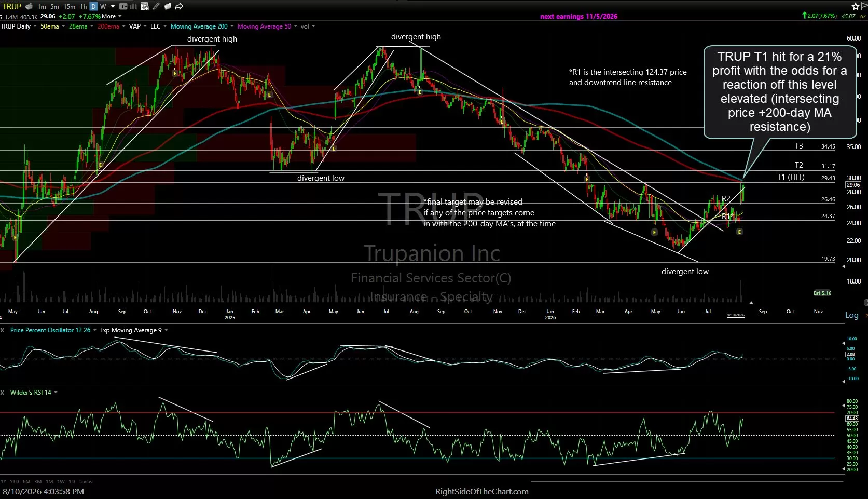868x499 pixels.
Task: Click the bar chart type icon
Action: [x=133, y=6]
